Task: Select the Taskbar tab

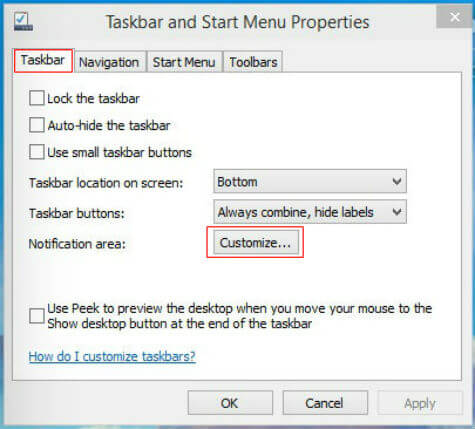Action: tap(43, 60)
